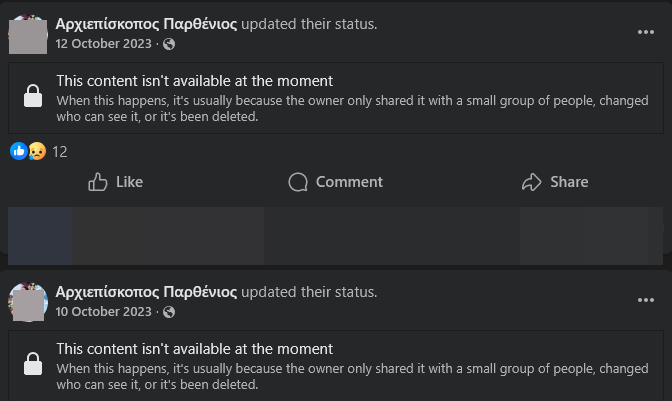This screenshot has height=401, width=672.
Task: Open author name link on 10 October post
Action: pos(147,292)
